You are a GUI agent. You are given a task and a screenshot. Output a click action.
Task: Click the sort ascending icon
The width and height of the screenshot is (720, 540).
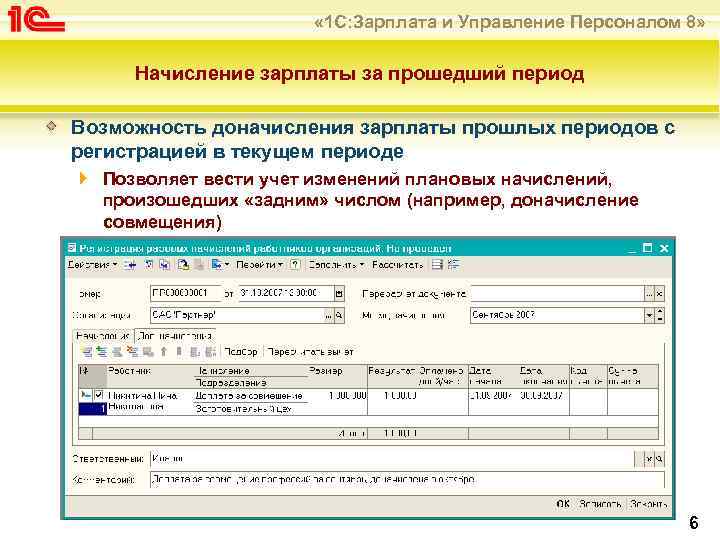click(195, 352)
